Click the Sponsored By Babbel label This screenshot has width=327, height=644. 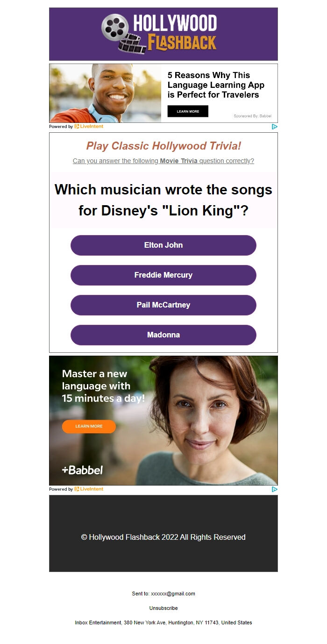coord(252,116)
